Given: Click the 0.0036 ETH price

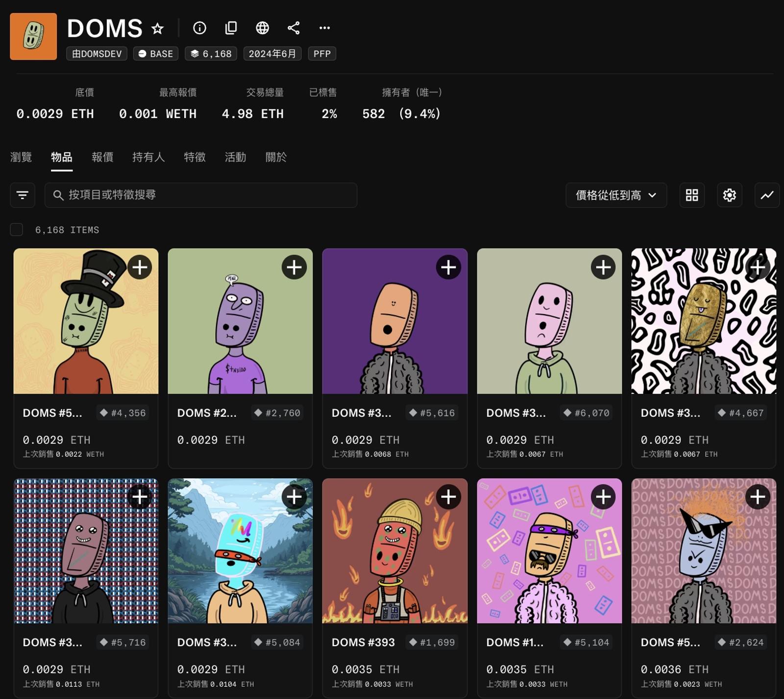Looking at the screenshot, I should click(x=674, y=670).
